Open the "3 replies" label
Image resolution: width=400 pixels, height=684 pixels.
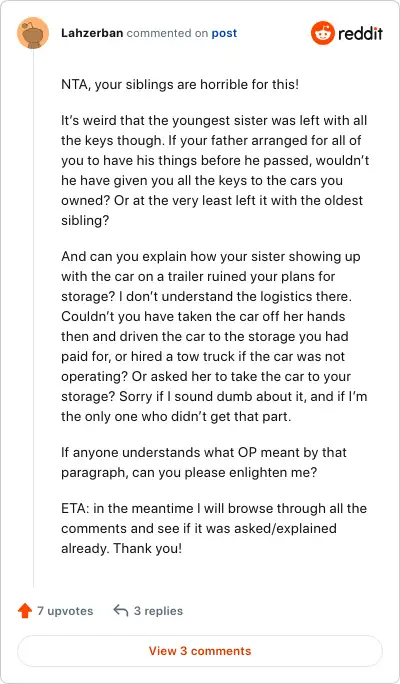click(158, 611)
